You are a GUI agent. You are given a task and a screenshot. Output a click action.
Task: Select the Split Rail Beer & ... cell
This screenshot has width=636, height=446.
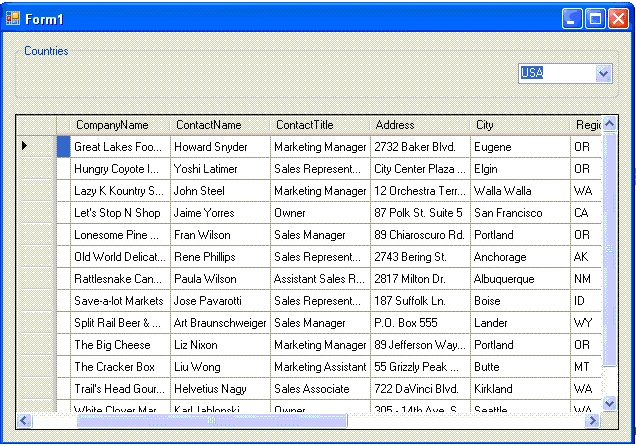pos(120,323)
